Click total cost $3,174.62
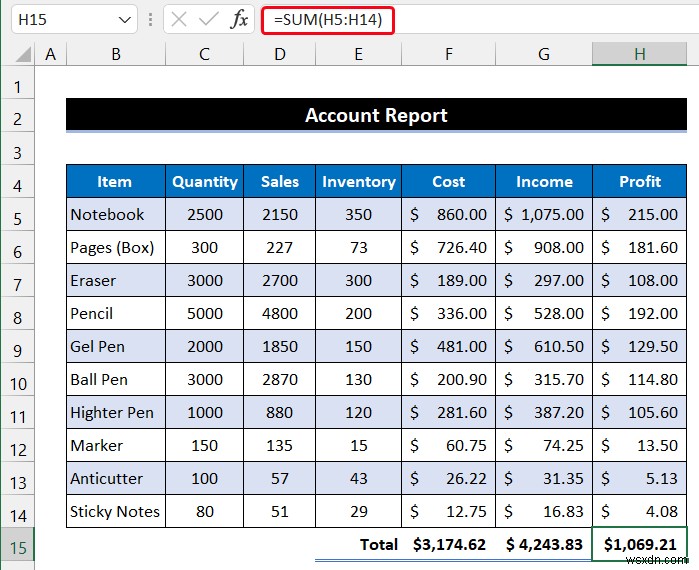 coord(448,544)
